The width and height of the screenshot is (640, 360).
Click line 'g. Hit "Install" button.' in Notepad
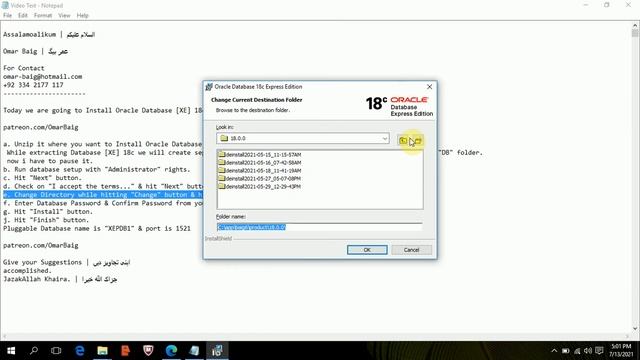48,211
